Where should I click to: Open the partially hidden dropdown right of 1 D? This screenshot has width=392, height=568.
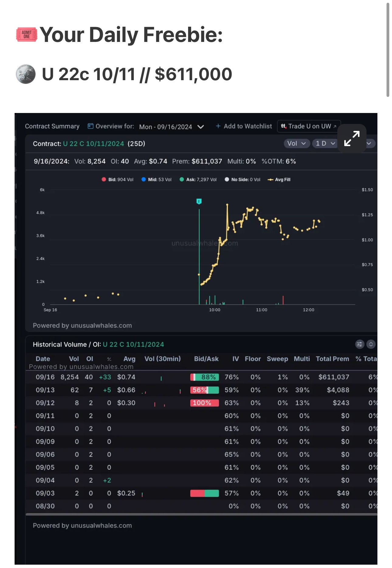371,143
